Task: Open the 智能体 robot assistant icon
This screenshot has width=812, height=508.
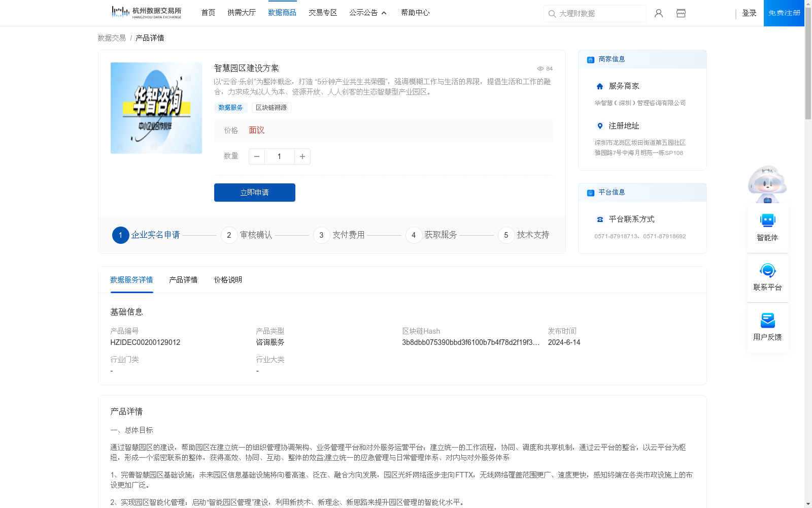Action: pos(767,220)
